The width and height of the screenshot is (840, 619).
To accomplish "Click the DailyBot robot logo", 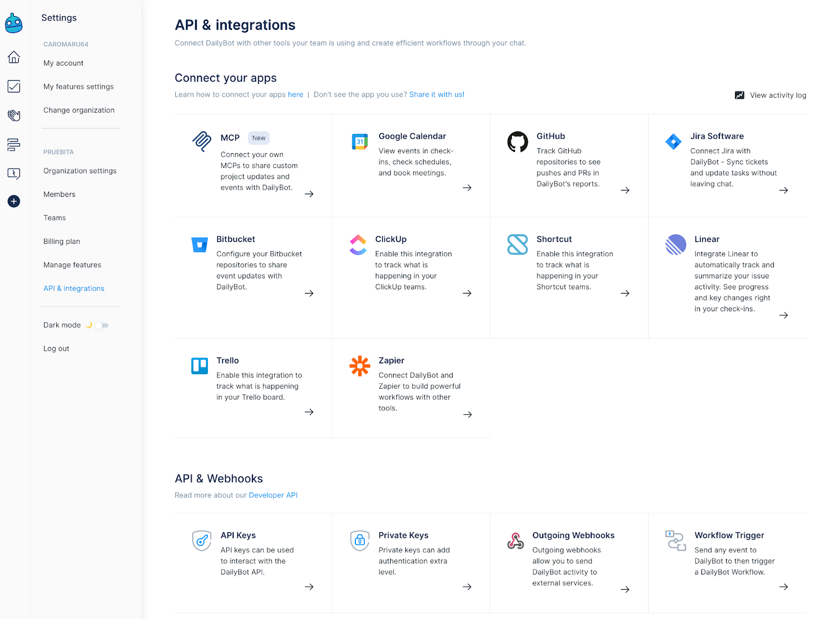I will pos(14,24).
